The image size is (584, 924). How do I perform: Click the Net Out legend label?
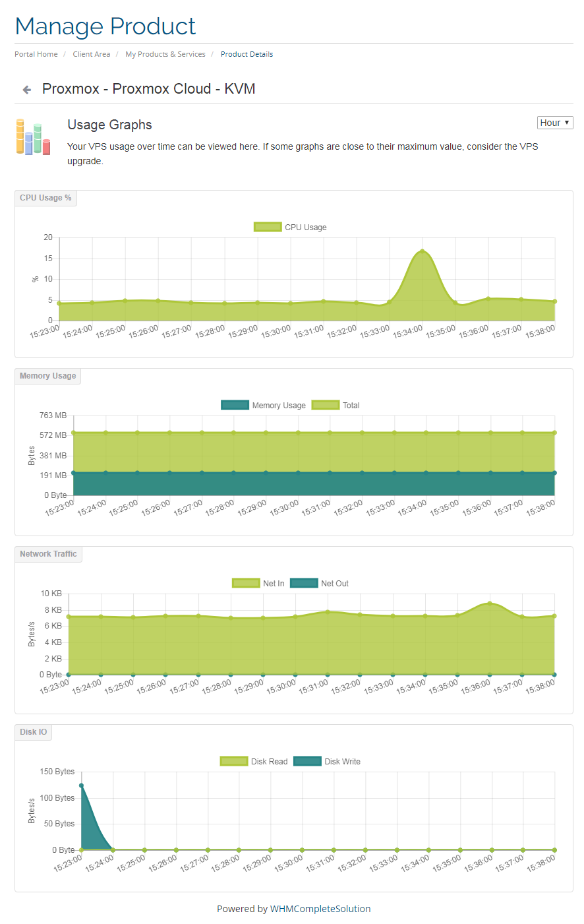tap(335, 583)
